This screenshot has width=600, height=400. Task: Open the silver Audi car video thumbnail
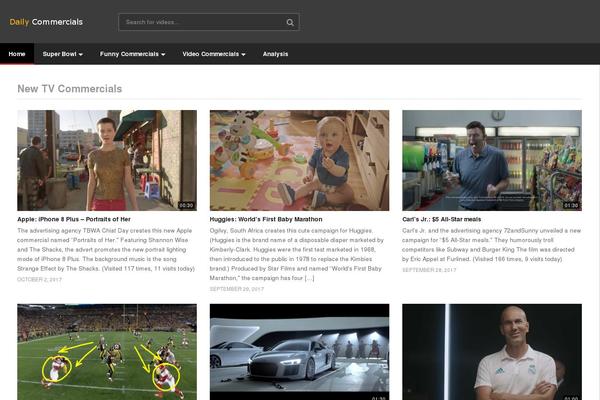pos(299,352)
